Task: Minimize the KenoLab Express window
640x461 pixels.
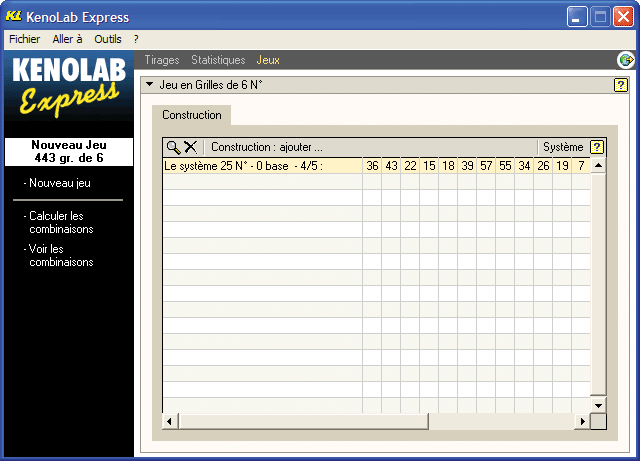Action: [x=577, y=17]
